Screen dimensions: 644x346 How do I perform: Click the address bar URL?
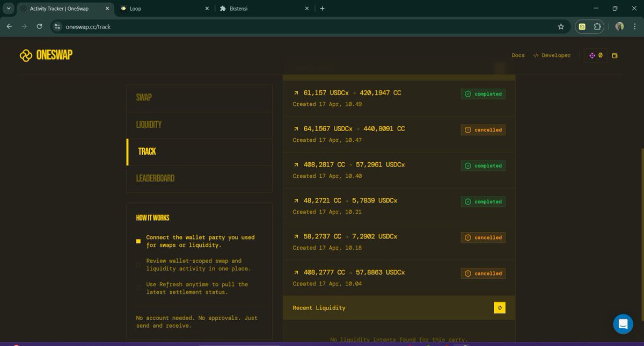[88, 26]
